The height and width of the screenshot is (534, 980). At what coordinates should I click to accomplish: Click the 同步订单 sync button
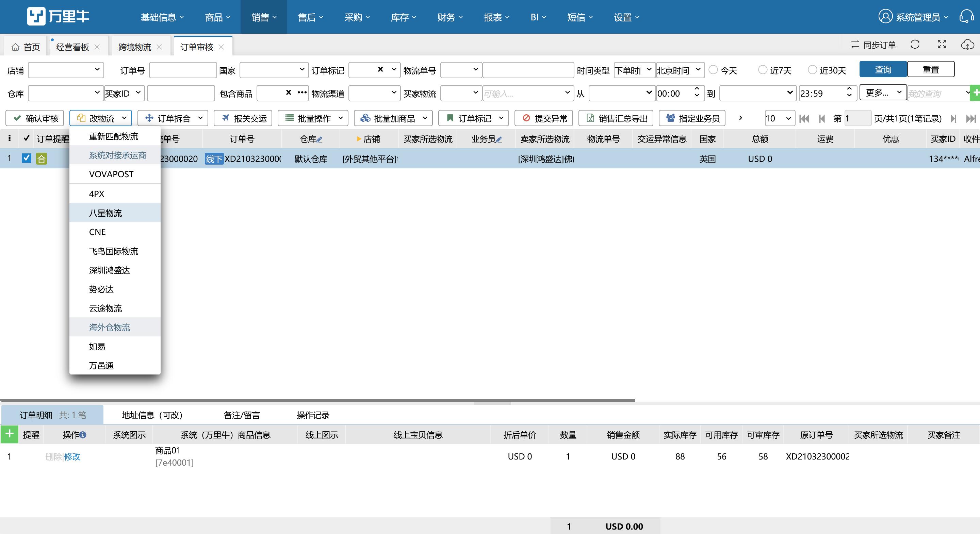[x=873, y=45]
